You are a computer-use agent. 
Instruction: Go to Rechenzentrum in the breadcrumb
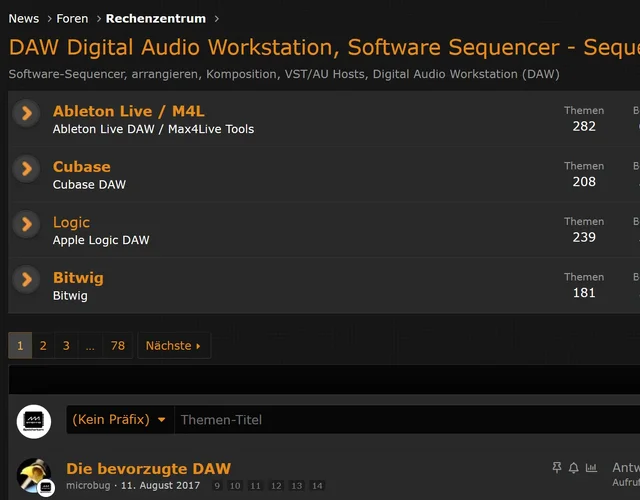pos(156,18)
